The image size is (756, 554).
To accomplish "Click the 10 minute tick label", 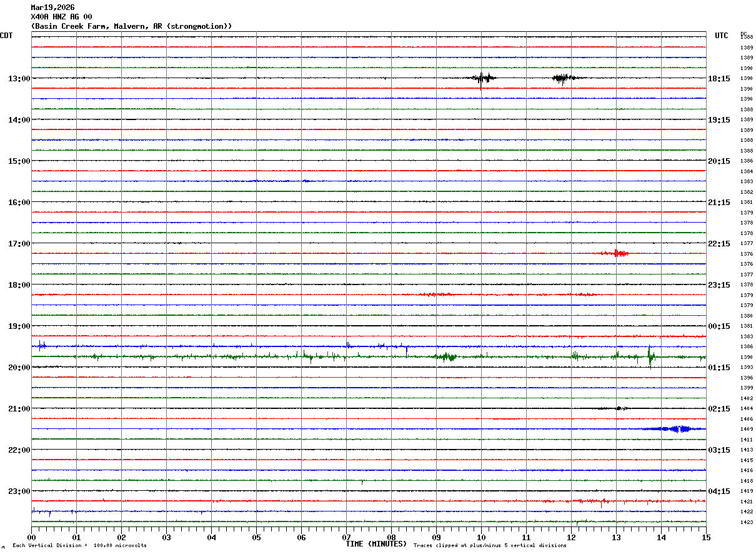I will pyautogui.click(x=481, y=537).
